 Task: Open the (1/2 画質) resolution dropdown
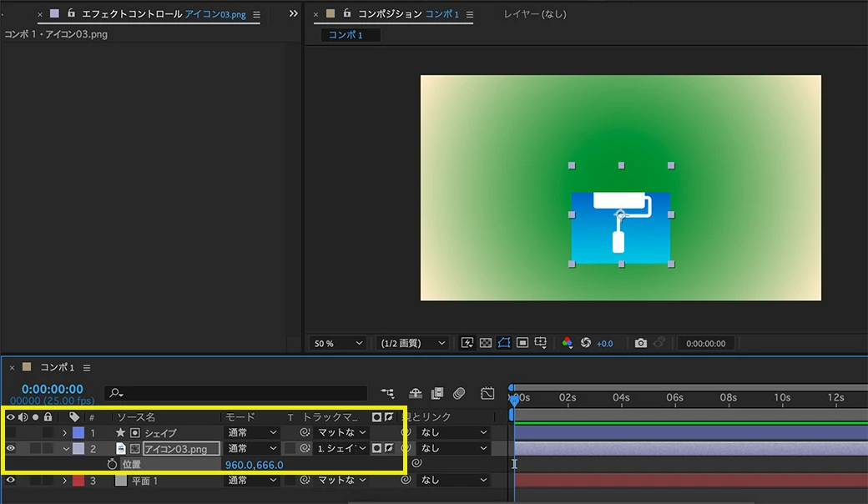412,343
